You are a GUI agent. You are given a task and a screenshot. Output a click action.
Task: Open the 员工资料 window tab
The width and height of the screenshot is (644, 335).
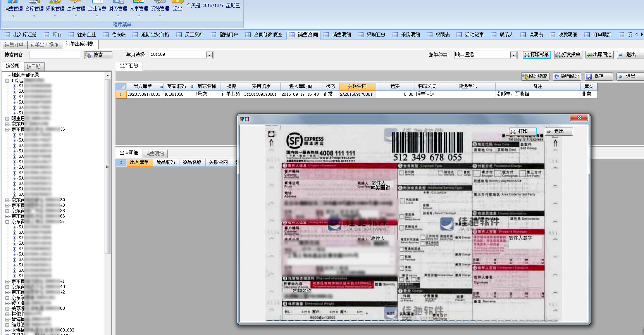click(190, 35)
